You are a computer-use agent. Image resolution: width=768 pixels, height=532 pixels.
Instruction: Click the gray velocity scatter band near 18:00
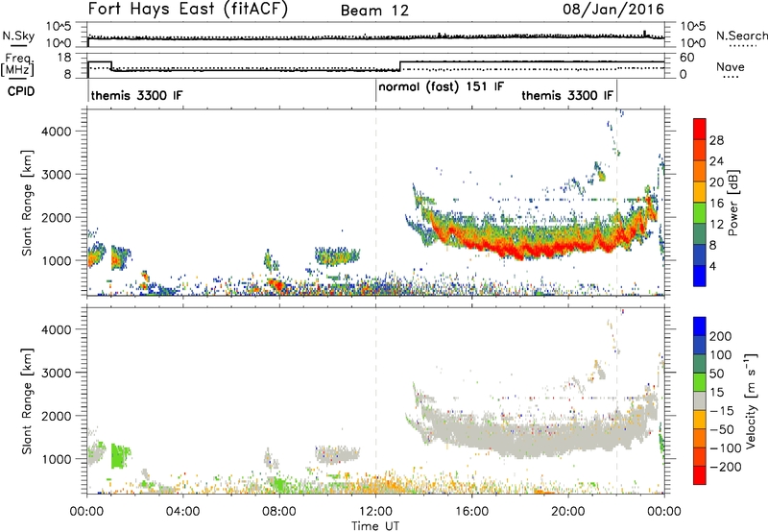pos(519,437)
